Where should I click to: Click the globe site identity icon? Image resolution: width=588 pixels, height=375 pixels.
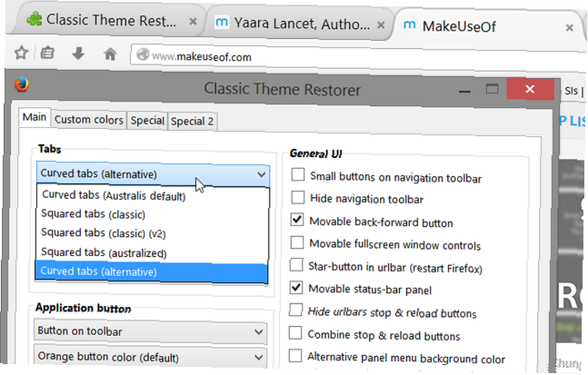[143, 55]
